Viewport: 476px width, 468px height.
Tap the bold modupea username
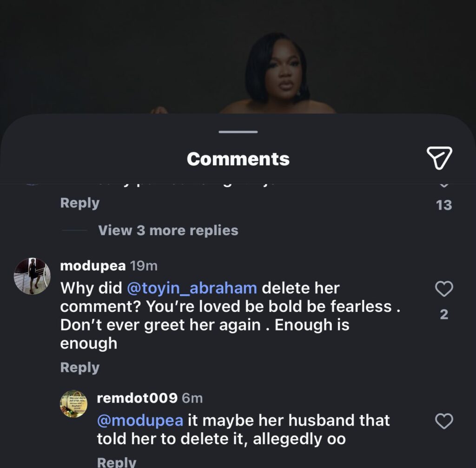coord(93,266)
